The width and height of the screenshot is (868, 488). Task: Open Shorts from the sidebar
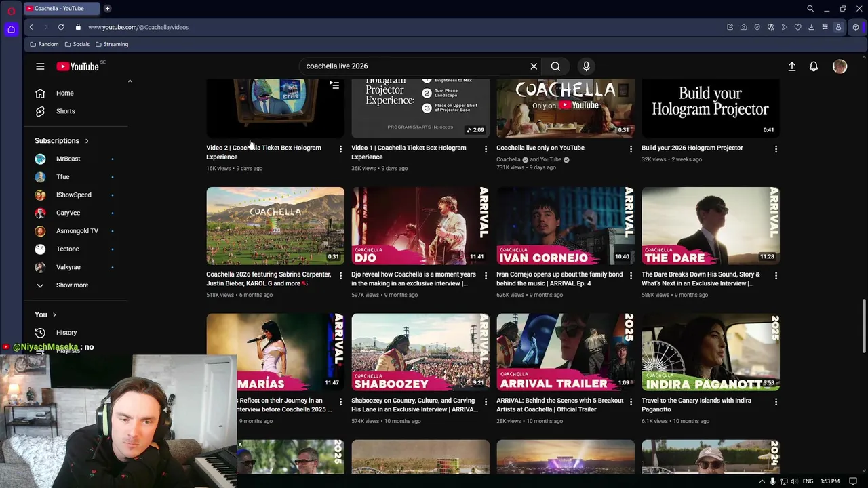(65, 111)
